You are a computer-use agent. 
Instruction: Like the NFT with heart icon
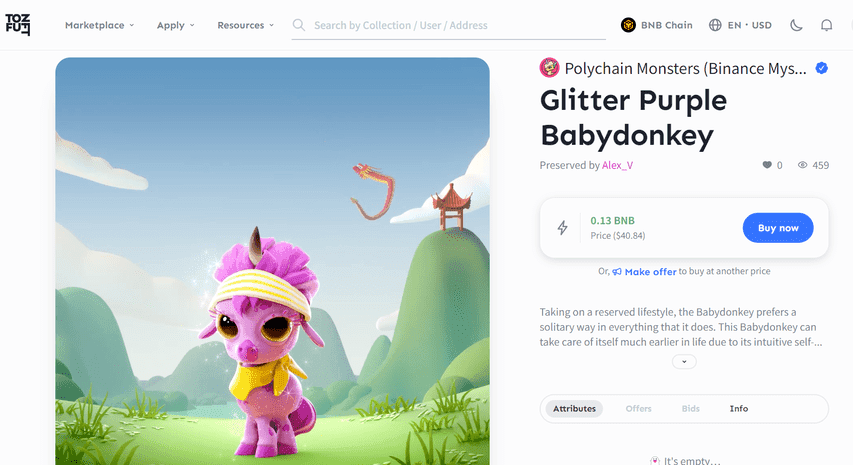pyautogui.click(x=767, y=165)
